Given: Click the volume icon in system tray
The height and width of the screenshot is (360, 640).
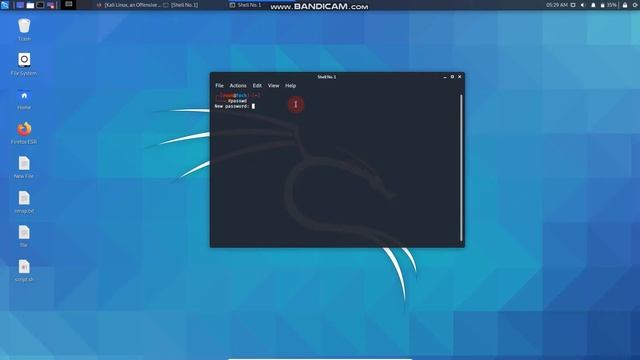Looking at the screenshot, I should [582, 5].
